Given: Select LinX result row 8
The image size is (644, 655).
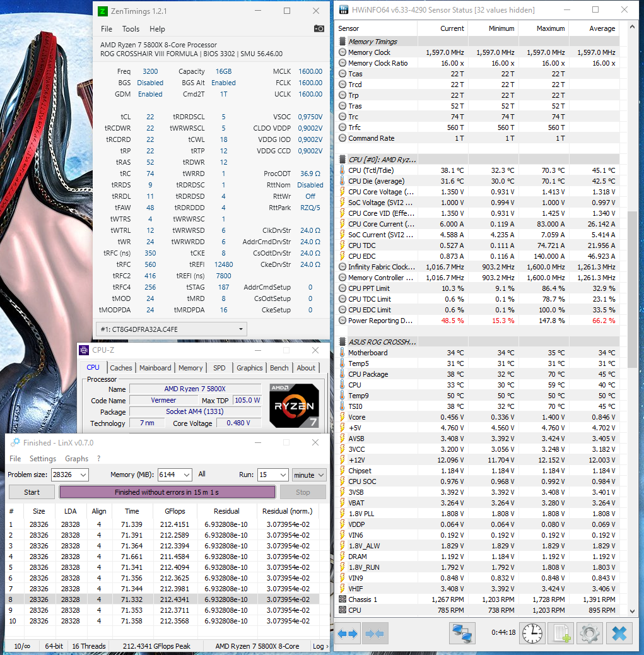Looking at the screenshot, I should 162,599.
